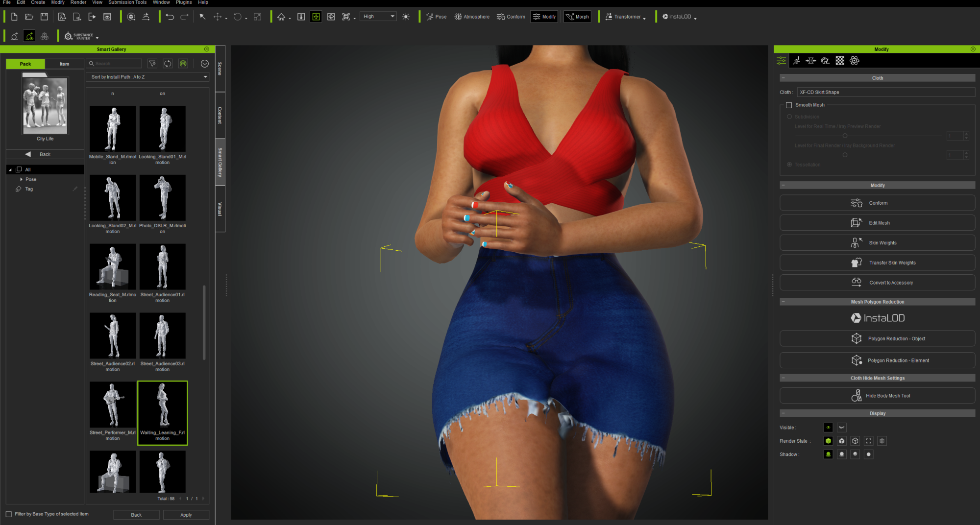The width and height of the screenshot is (980, 525).
Task: Select the green solid Render State cube
Action: pyautogui.click(x=828, y=441)
